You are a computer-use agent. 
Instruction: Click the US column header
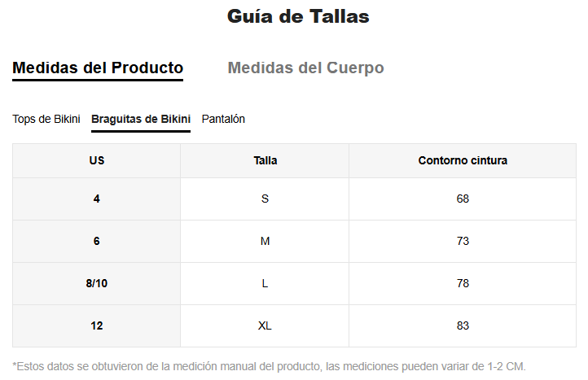coord(97,160)
